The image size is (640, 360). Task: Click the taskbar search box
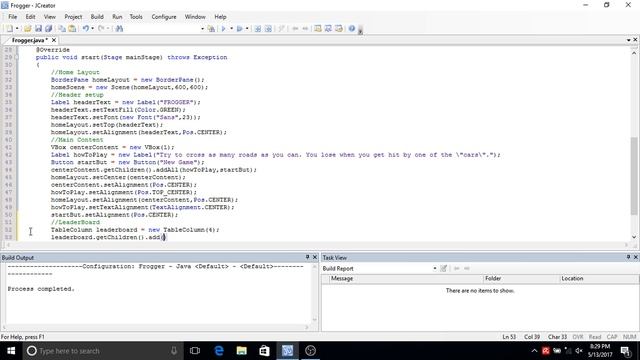(x=102, y=351)
